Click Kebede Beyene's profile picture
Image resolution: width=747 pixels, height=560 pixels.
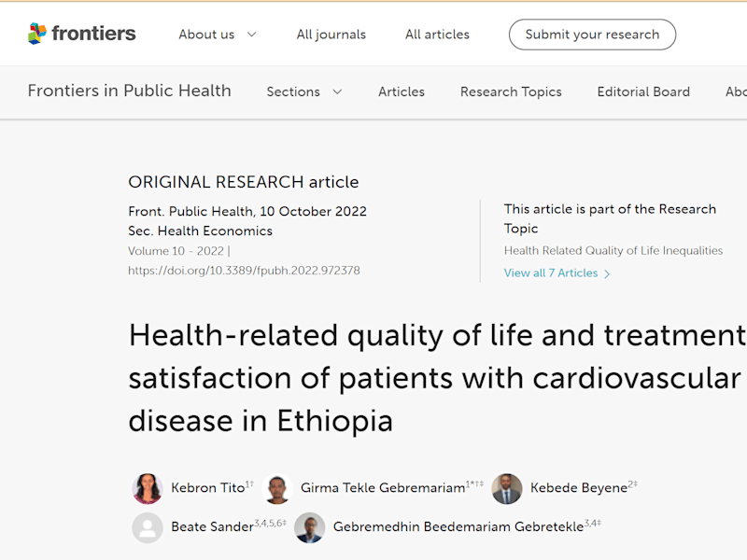pos(507,488)
